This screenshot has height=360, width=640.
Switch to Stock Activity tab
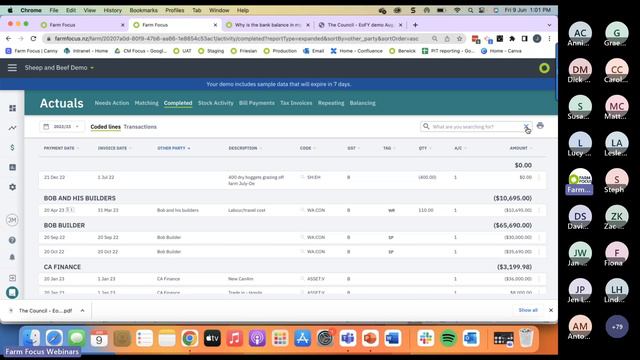[216, 103]
